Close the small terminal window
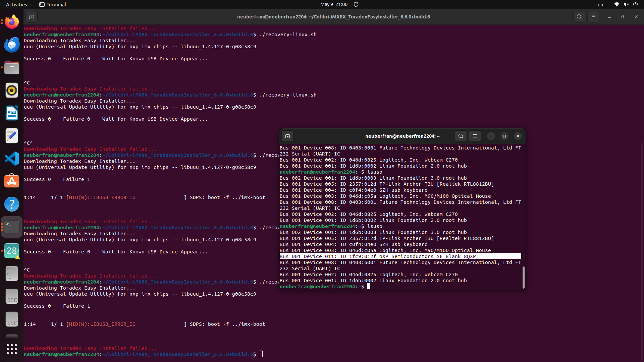The height and width of the screenshot is (362, 644). (518, 136)
